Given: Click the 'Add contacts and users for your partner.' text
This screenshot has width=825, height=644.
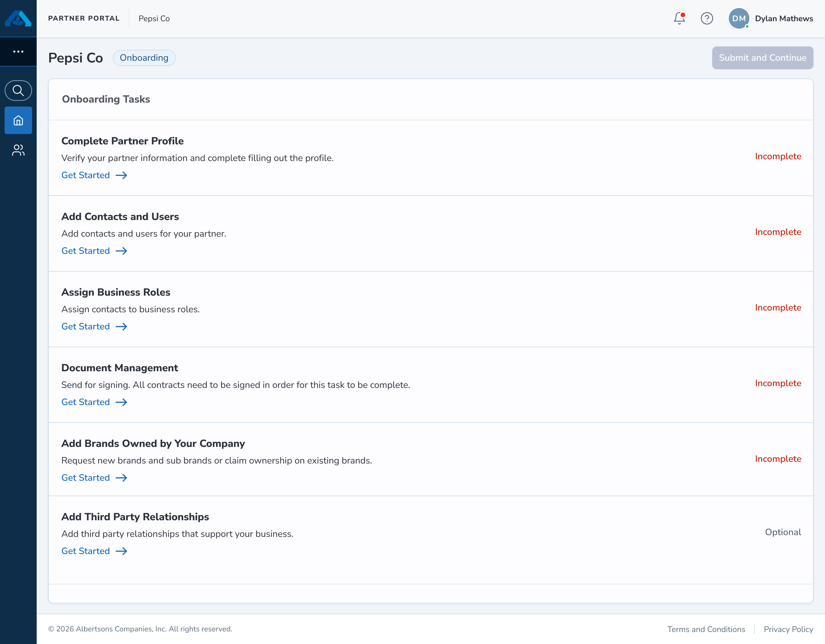Looking at the screenshot, I should (144, 234).
